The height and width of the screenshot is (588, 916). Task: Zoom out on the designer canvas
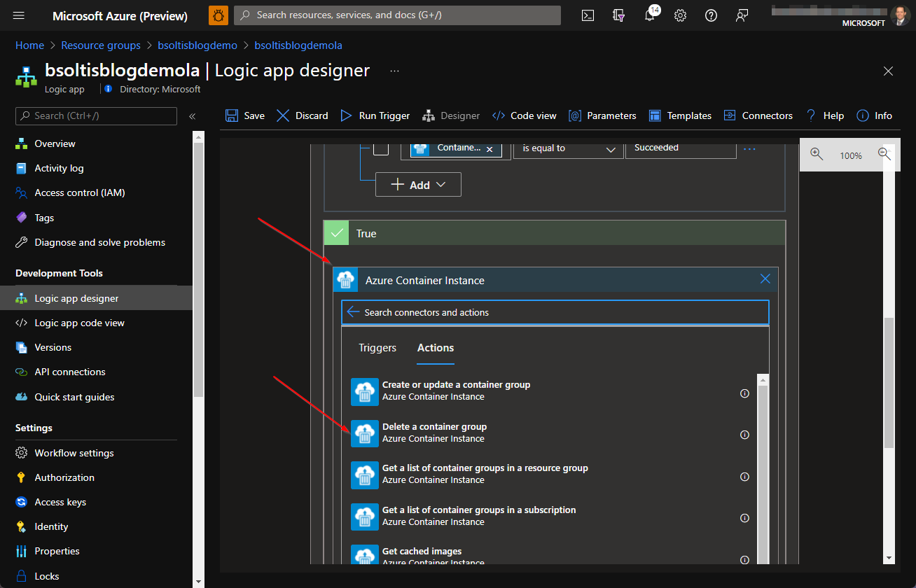pyautogui.click(x=884, y=155)
